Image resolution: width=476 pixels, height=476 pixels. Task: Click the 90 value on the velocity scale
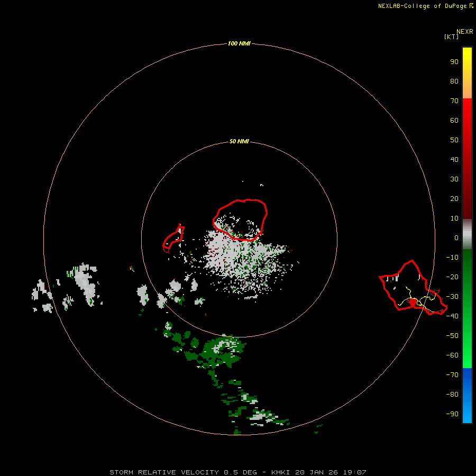click(454, 62)
